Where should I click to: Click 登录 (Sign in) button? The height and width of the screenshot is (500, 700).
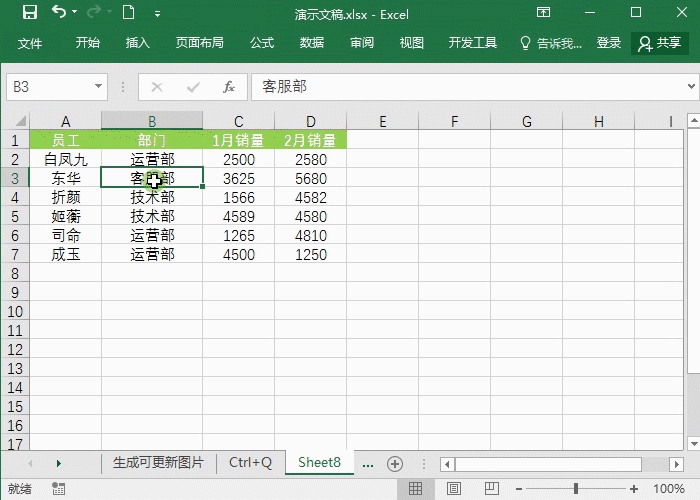pos(609,43)
